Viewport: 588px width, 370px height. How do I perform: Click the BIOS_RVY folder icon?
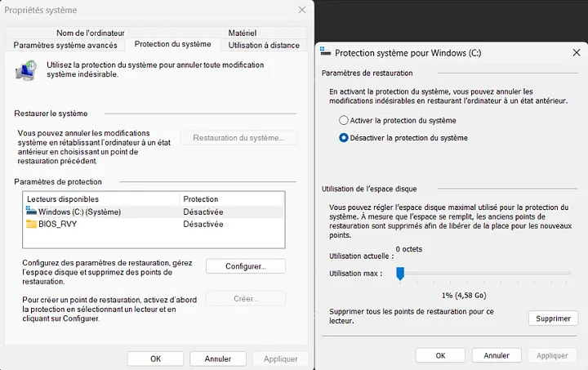[x=32, y=223]
